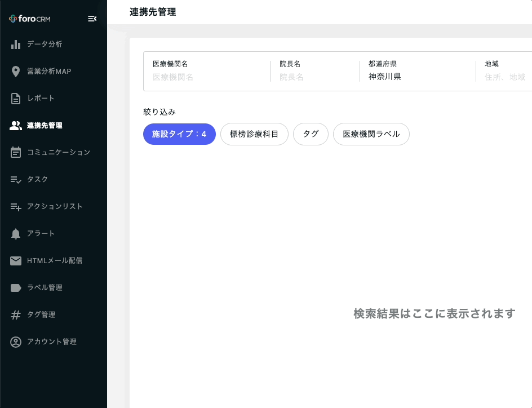
Task: Click the people icon beside 連携先管理
Action: pyautogui.click(x=16, y=126)
